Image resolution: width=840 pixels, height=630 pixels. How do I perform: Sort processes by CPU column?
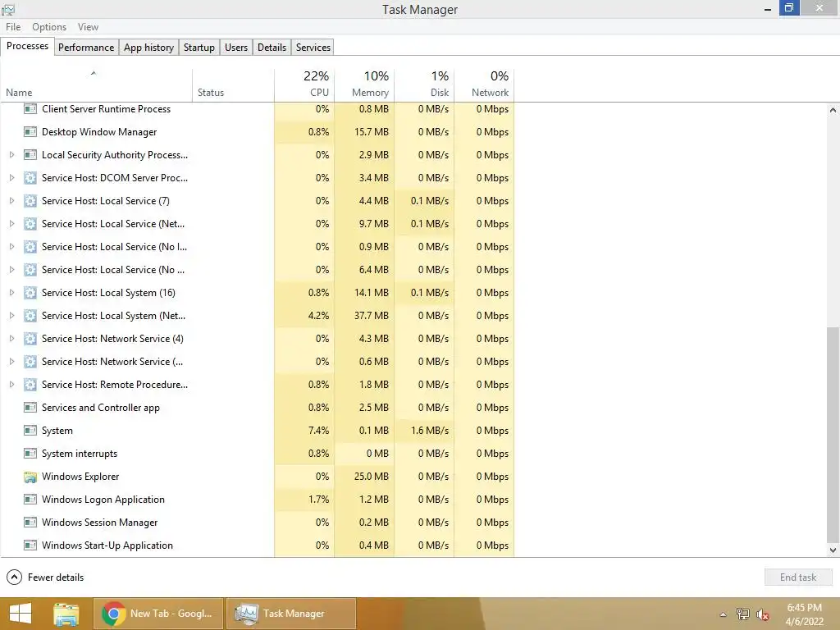coord(304,85)
